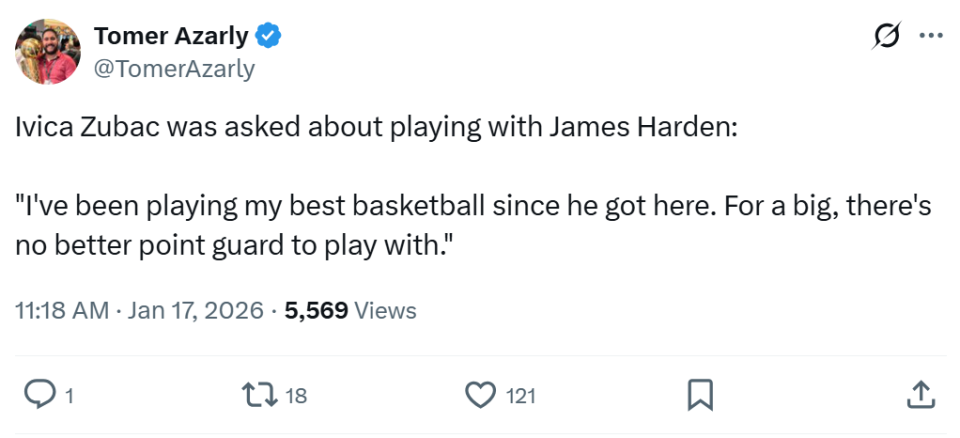960x438 pixels.
Task: Click the word Views beside 5,569
Action: click(386, 311)
